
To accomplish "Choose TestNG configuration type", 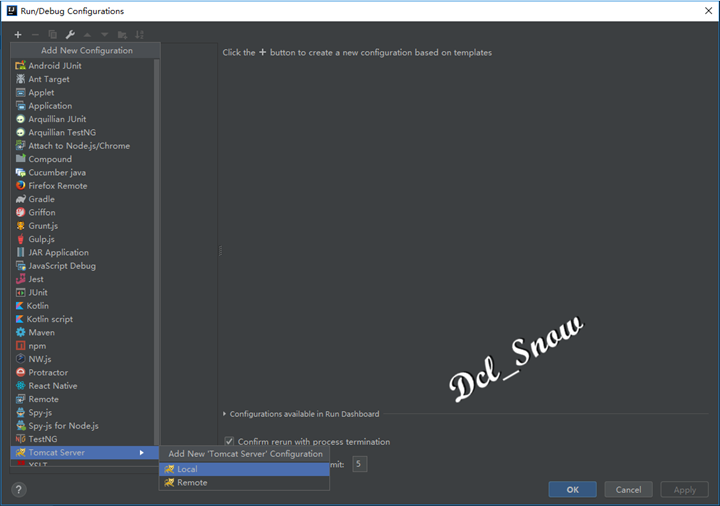I will pos(83,439).
